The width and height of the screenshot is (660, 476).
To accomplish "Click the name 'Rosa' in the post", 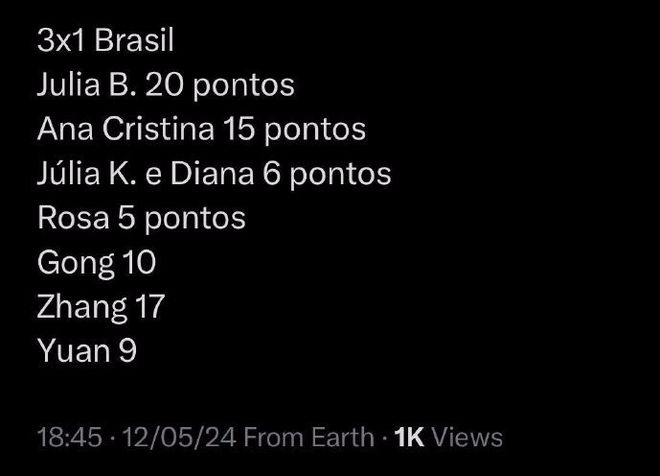I will point(73,218).
